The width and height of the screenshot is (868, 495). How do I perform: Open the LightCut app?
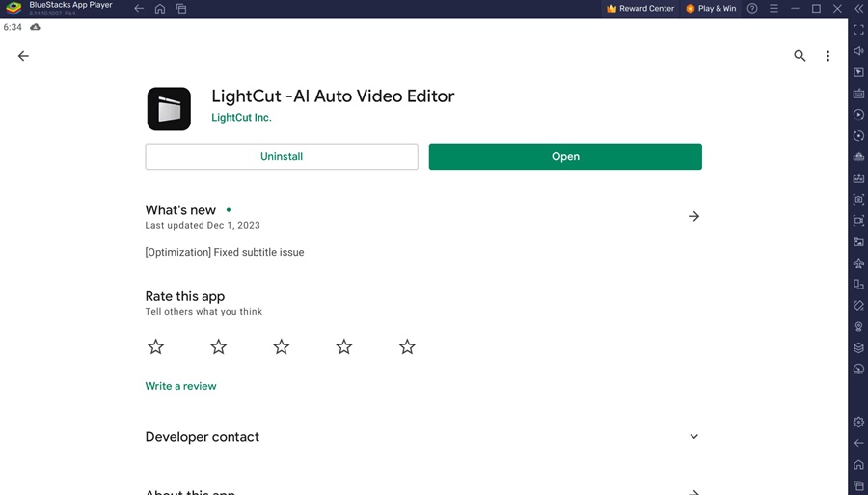coord(565,156)
